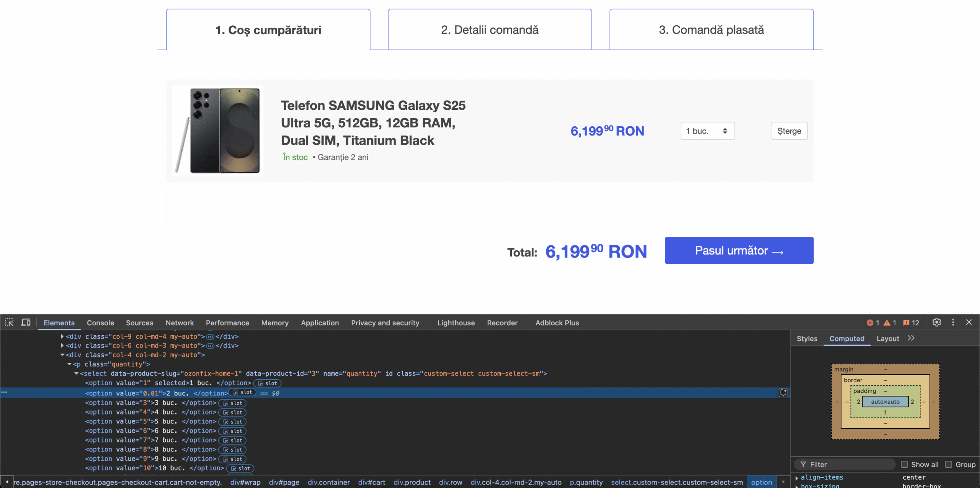The height and width of the screenshot is (488, 980).
Task: Click the slot badge on the 9 buc. option
Action: click(x=232, y=459)
